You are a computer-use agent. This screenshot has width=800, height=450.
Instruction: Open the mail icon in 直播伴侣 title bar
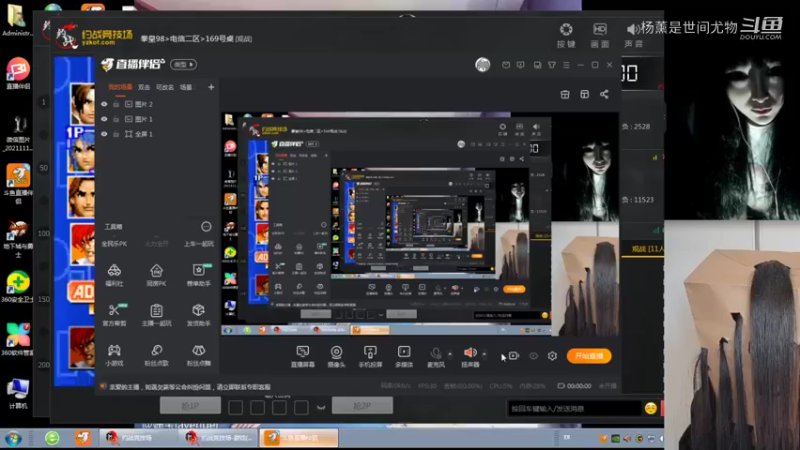506,65
